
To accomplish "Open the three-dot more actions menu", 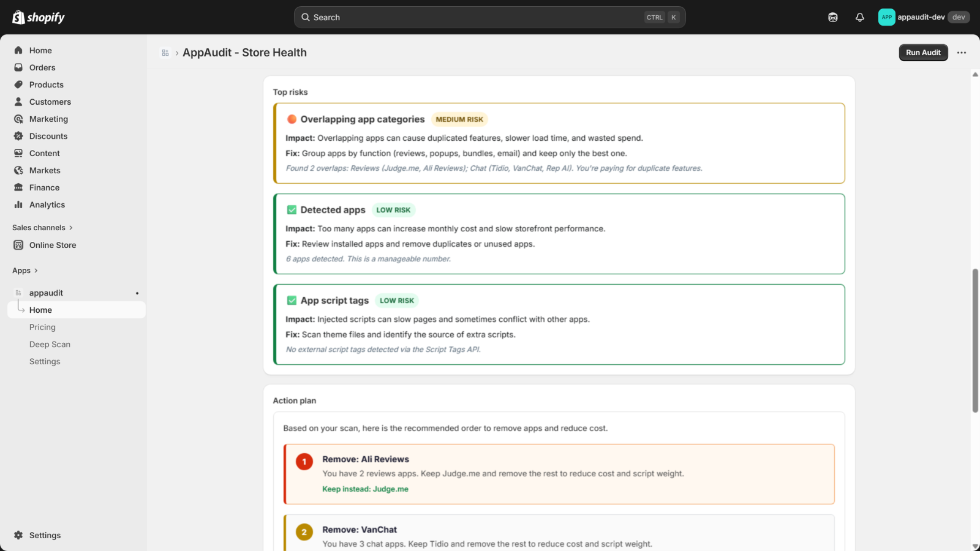I will tap(962, 53).
